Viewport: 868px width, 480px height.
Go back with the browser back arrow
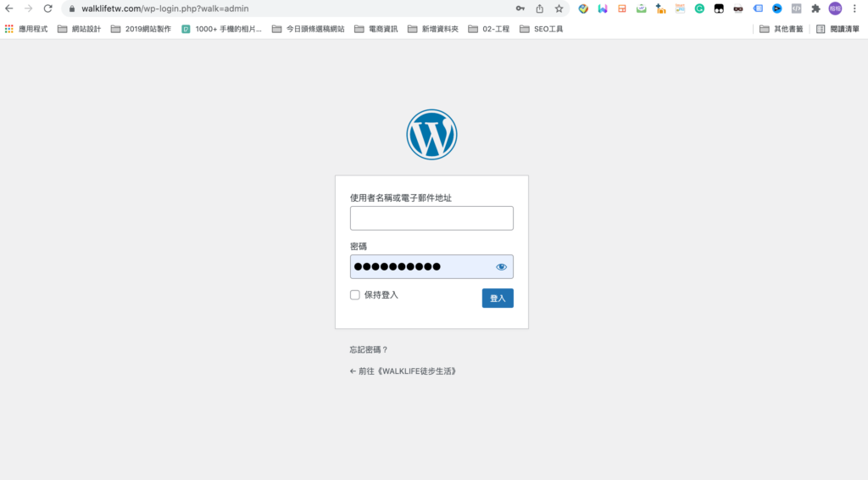click(x=8, y=8)
